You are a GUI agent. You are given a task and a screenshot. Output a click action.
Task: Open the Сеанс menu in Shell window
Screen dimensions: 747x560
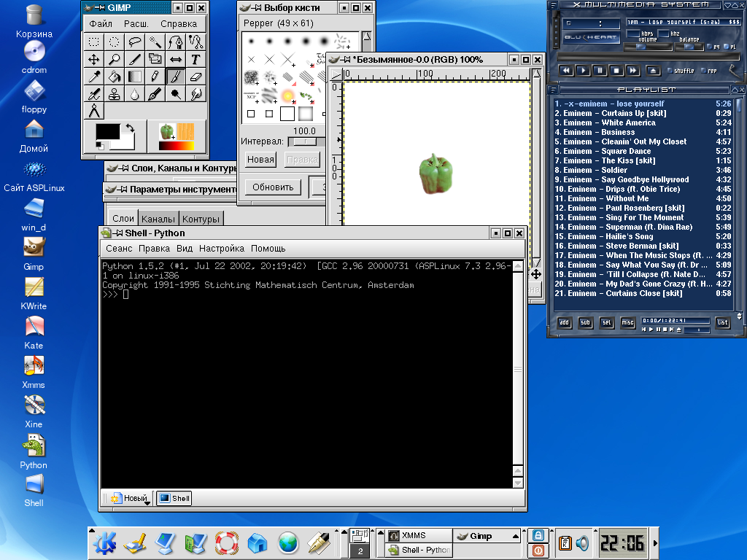pyautogui.click(x=119, y=249)
